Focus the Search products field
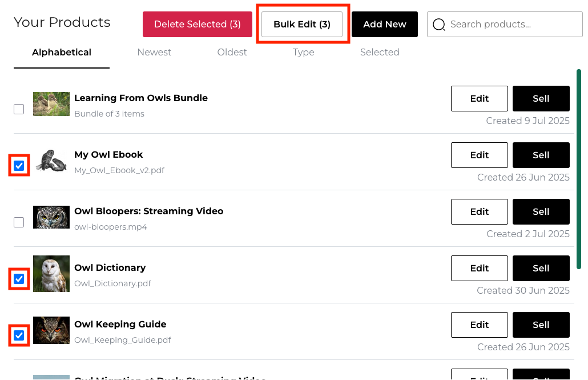The width and height of the screenshot is (588, 380). (511, 25)
